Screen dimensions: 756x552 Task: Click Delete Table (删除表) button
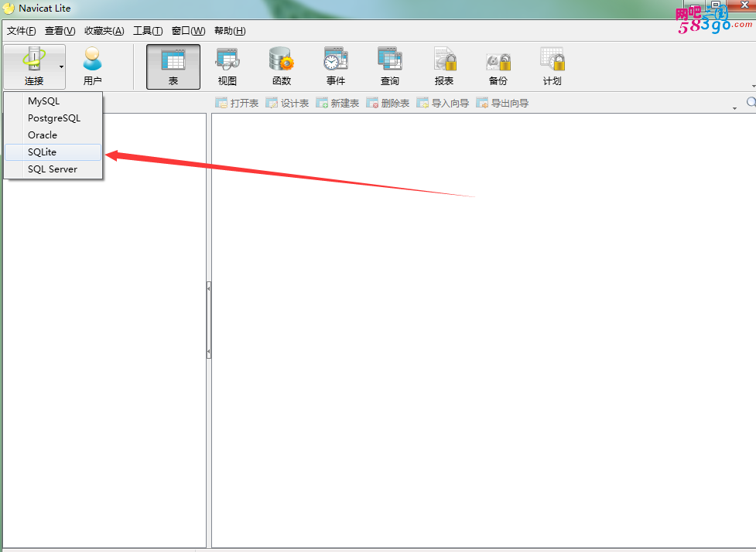[x=388, y=103]
